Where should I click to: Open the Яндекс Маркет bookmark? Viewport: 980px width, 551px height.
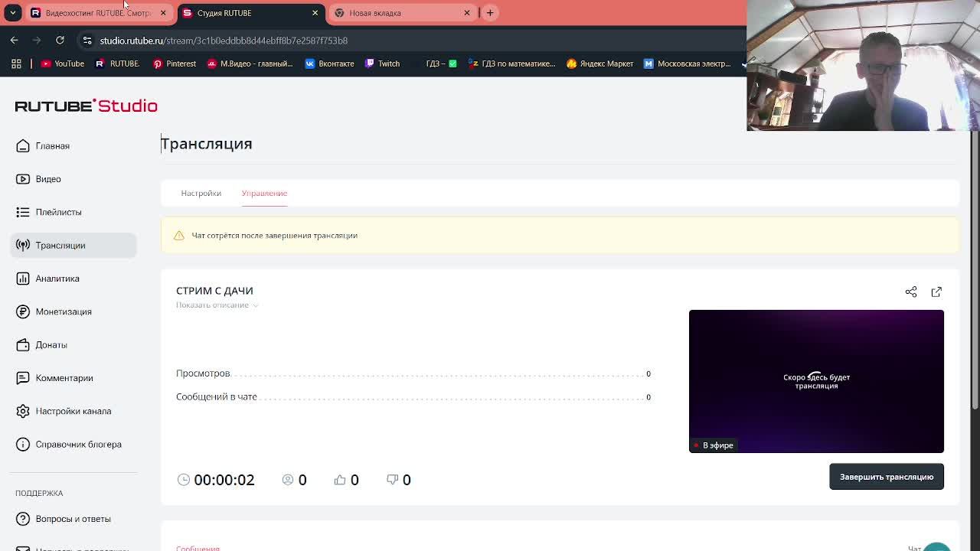pyautogui.click(x=599, y=64)
